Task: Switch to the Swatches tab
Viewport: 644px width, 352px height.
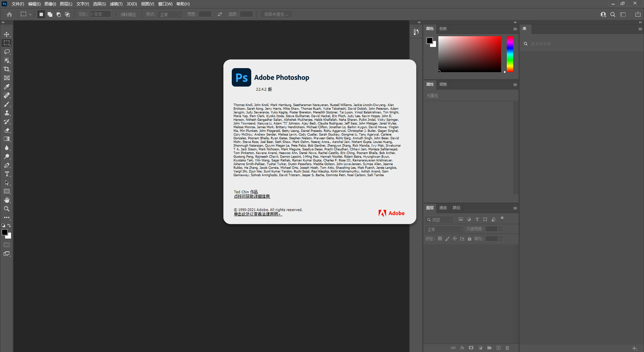Action: (443, 29)
